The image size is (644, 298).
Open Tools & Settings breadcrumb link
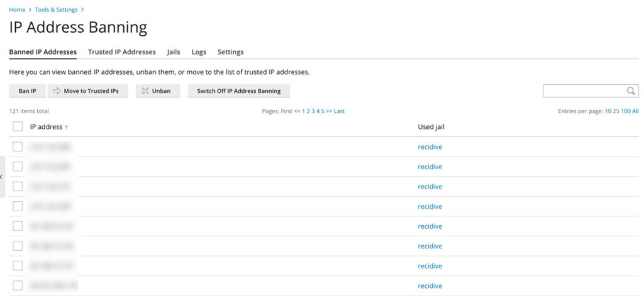56,9
